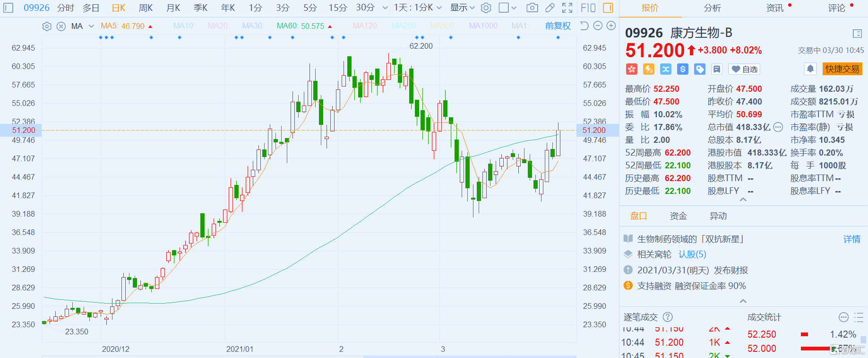Switch to the 分析 tab
868x358 pixels.
pos(712,8)
